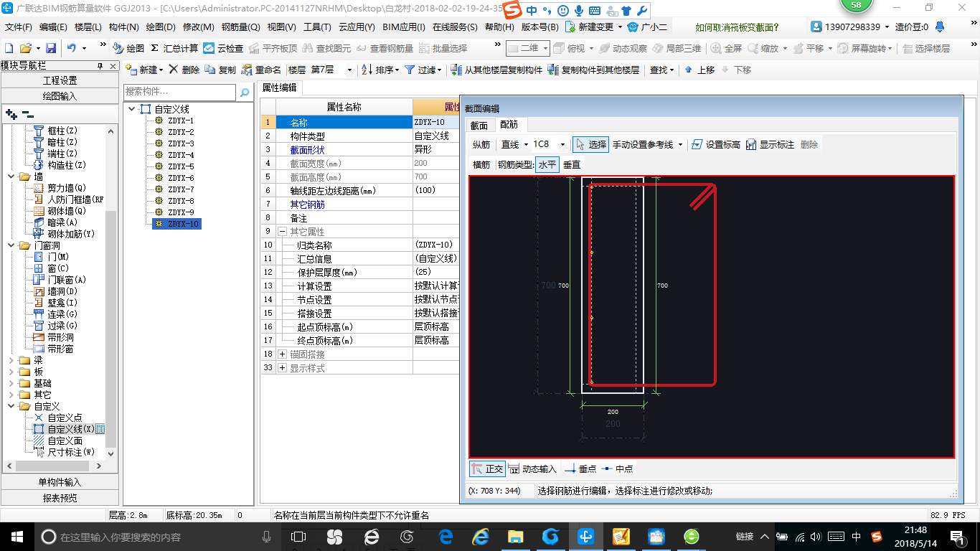Open the BIM应用(I) menu

(x=403, y=27)
